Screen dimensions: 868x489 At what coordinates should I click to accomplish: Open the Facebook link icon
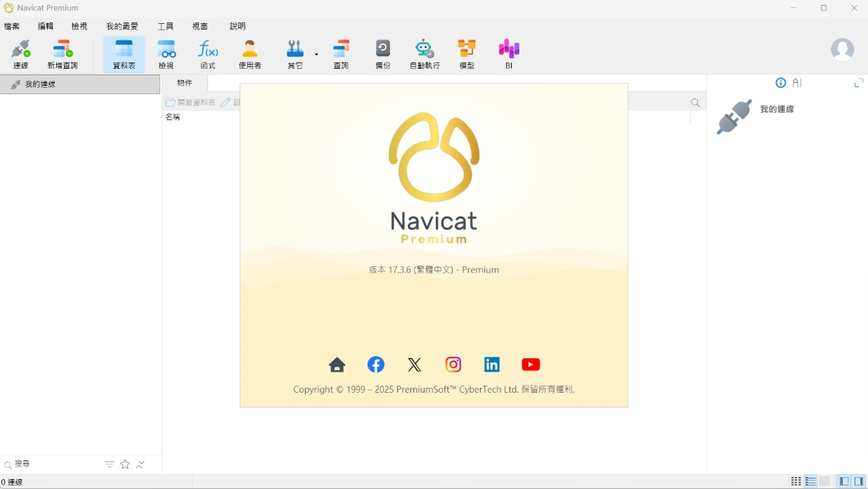(376, 365)
